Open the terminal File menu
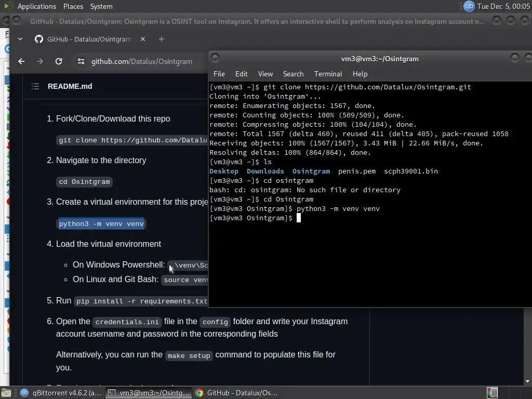The width and height of the screenshot is (532, 399). (x=219, y=74)
